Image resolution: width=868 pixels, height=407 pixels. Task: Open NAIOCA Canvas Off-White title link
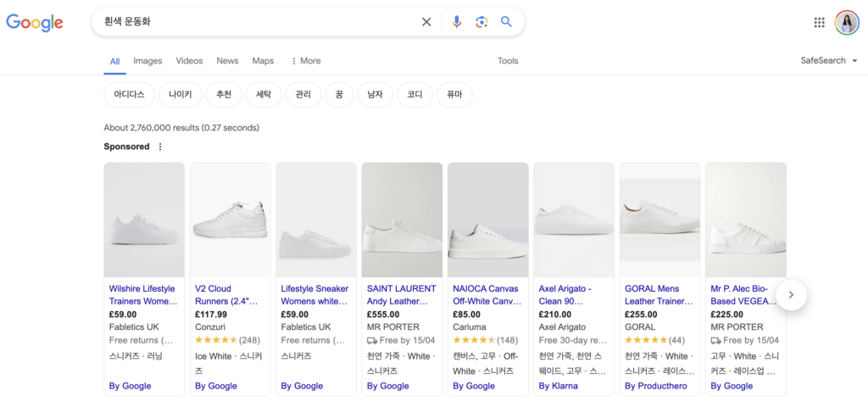click(487, 295)
